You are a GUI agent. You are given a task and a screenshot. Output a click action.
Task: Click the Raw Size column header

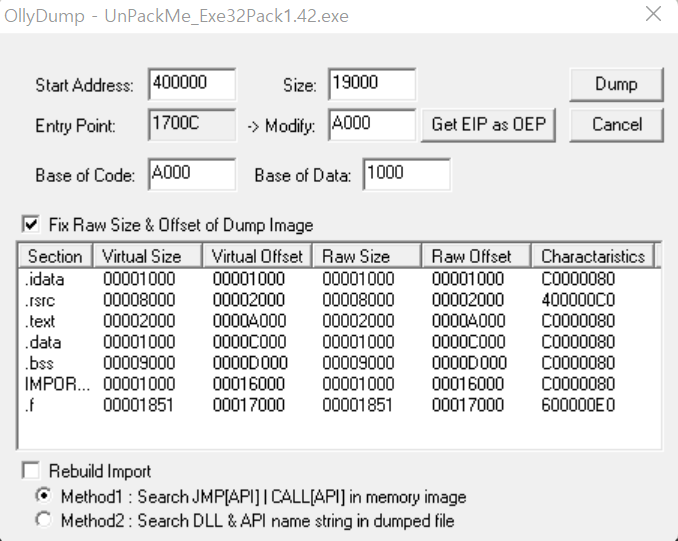tap(367, 256)
